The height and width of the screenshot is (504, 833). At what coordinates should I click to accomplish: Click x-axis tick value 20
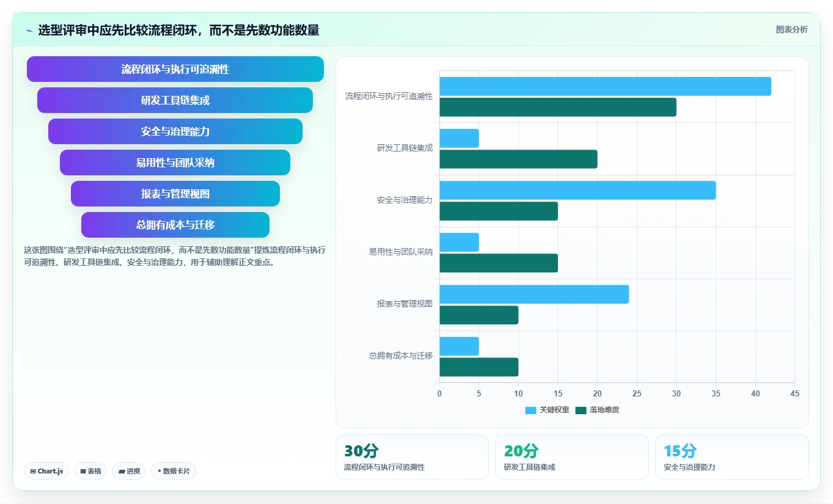click(x=597, y=394)
